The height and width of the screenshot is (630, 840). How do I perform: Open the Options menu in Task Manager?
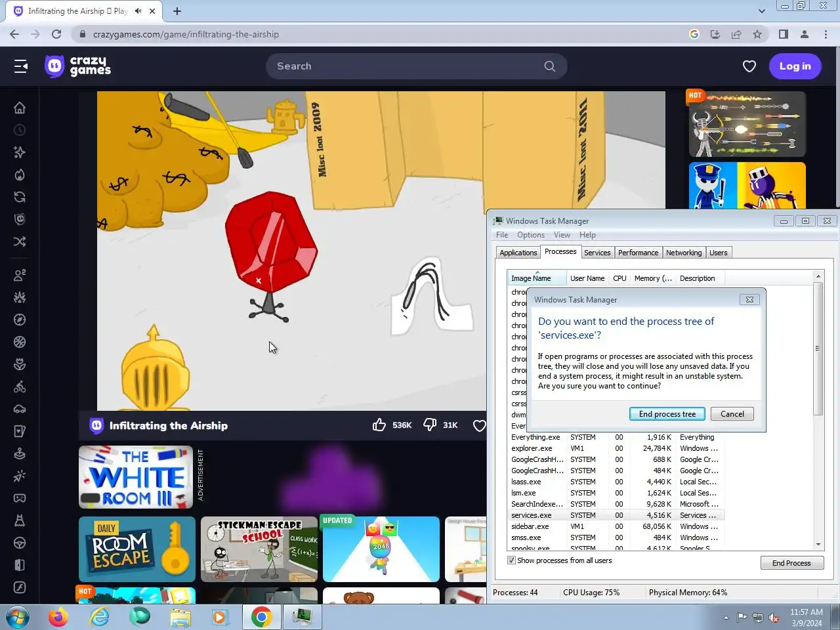point(531,235)
